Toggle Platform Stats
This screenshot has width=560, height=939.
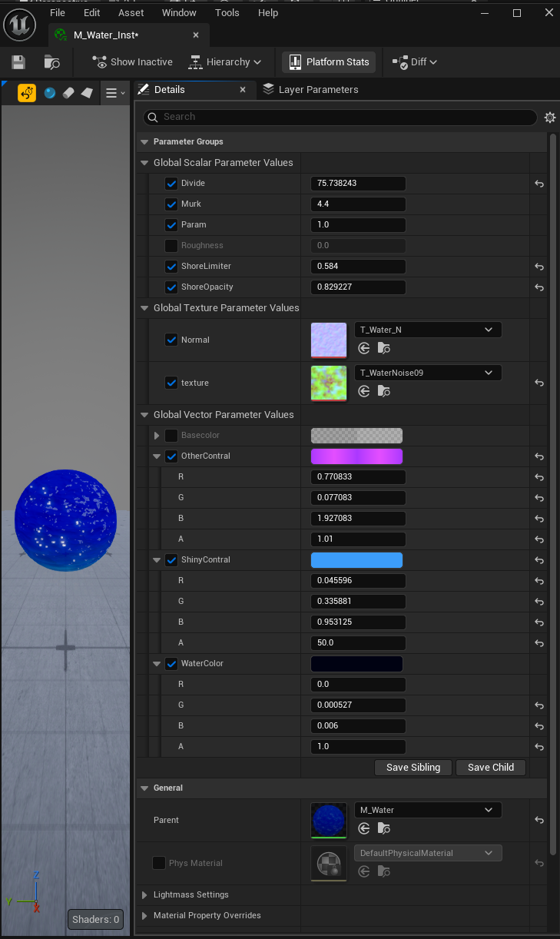(329, 62)
